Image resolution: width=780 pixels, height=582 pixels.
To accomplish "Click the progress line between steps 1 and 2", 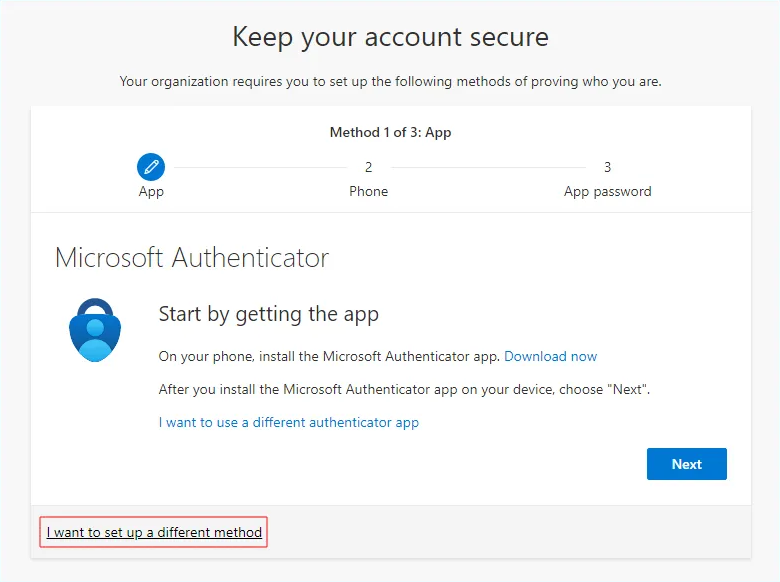I will pos(258,167).
